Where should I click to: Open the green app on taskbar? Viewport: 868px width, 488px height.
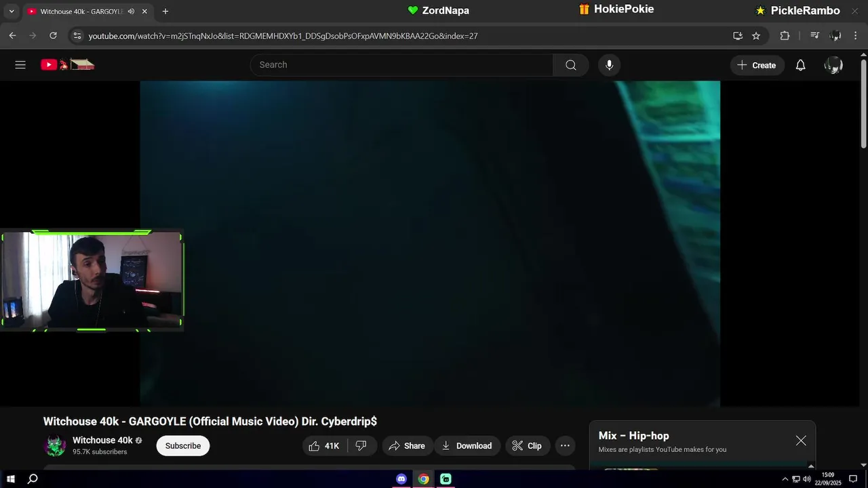[446, 479]
